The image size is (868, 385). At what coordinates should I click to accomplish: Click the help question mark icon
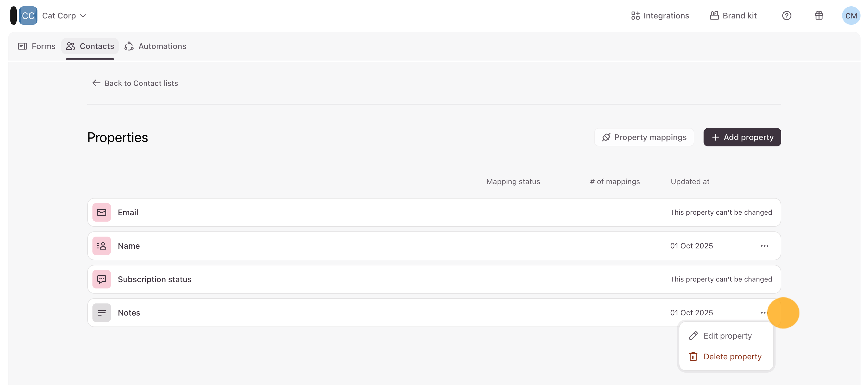tap(786, 16)
